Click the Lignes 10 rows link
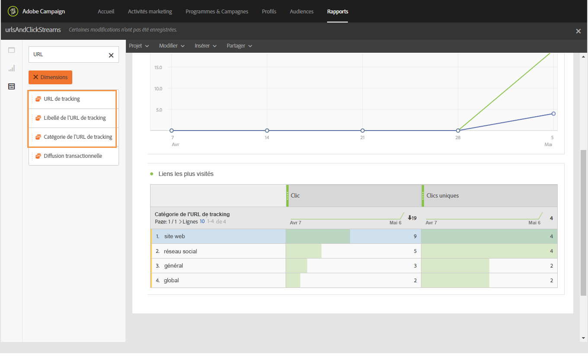 point(202,222)
